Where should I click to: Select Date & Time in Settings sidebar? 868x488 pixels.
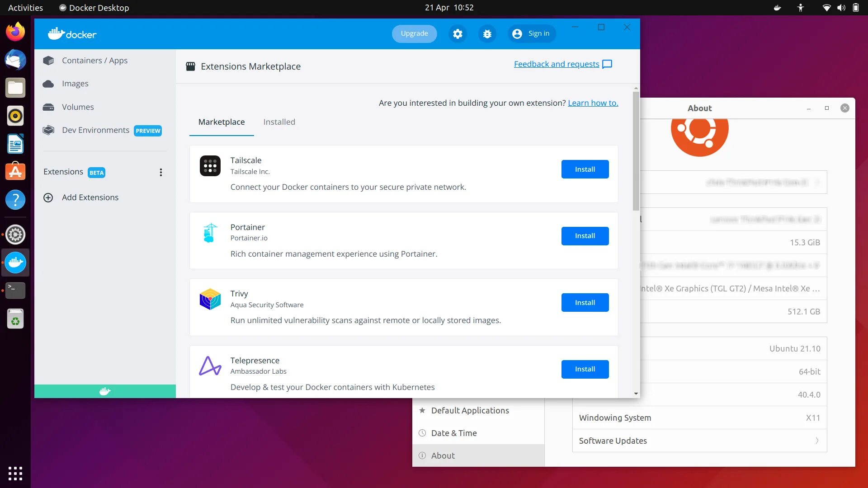click(454, 433)
